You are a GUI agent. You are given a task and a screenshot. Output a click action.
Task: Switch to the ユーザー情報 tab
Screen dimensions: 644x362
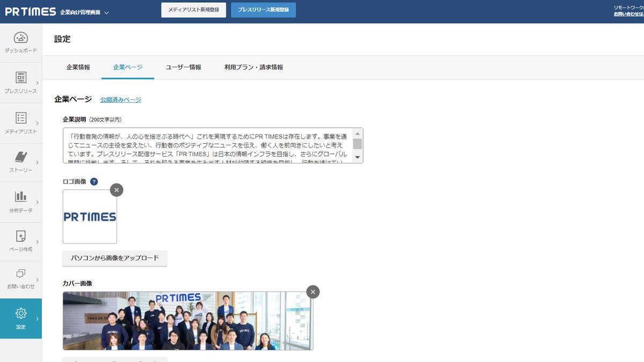point(184,68)
